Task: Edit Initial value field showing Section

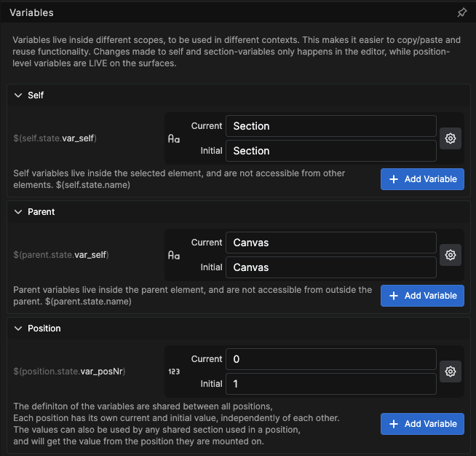Action: 331,151
